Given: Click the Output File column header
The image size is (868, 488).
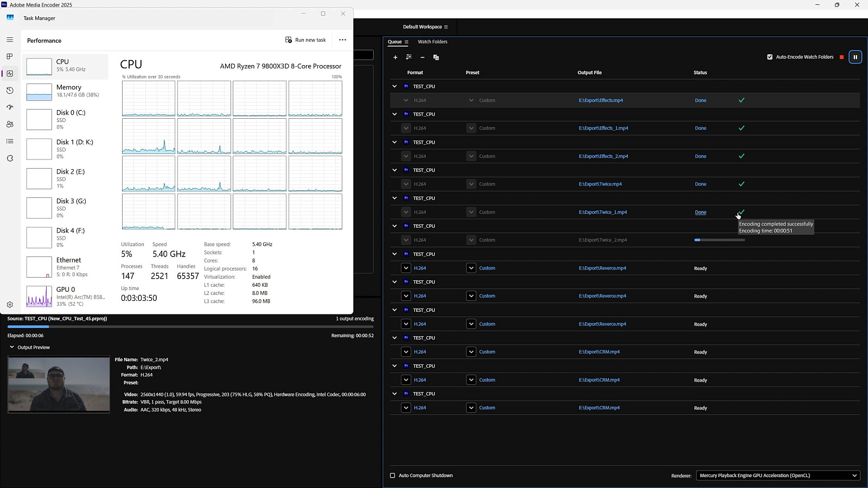Looking at the screenshot, I should (589, 73).
